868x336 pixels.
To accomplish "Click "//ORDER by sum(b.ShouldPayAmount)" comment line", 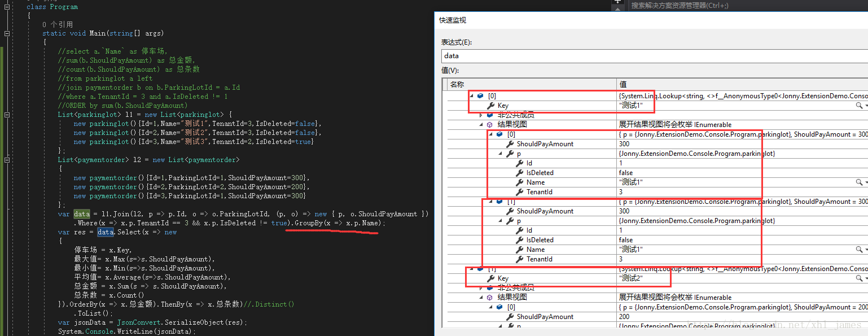I will tap(122, 106).
